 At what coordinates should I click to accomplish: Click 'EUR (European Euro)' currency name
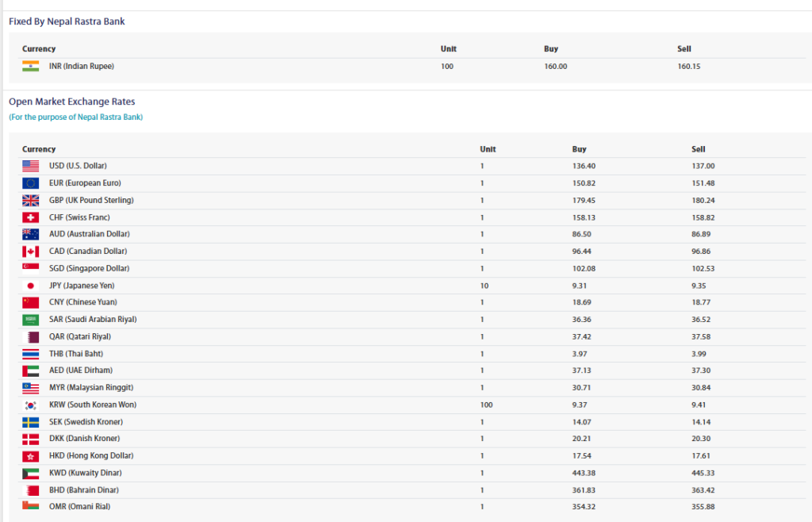pos(85,182)
